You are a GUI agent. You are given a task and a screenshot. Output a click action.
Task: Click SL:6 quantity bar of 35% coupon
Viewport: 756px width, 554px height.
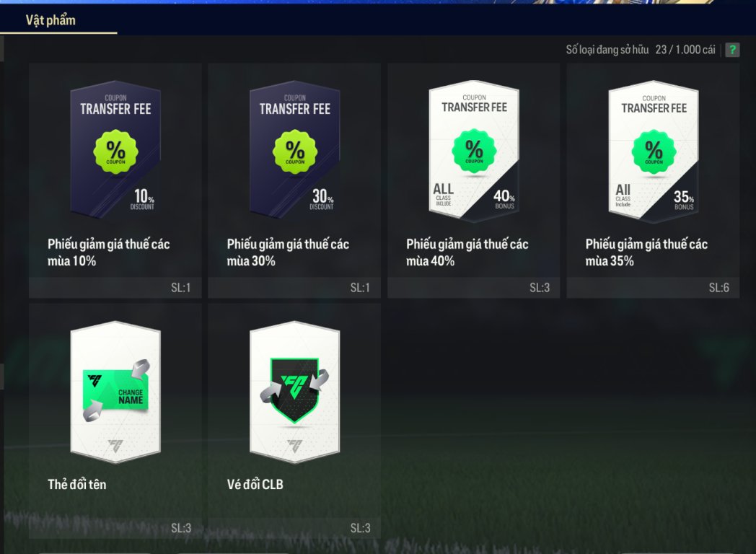653,288
